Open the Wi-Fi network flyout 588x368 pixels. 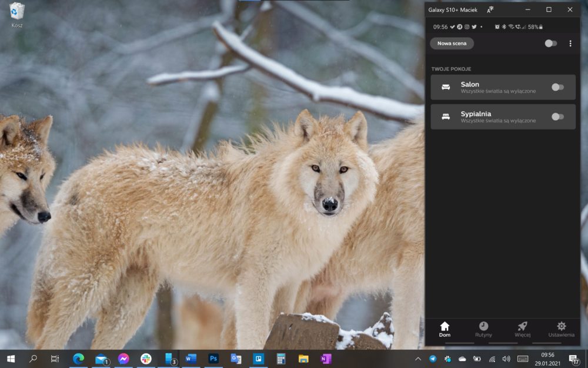pos(492,359)
